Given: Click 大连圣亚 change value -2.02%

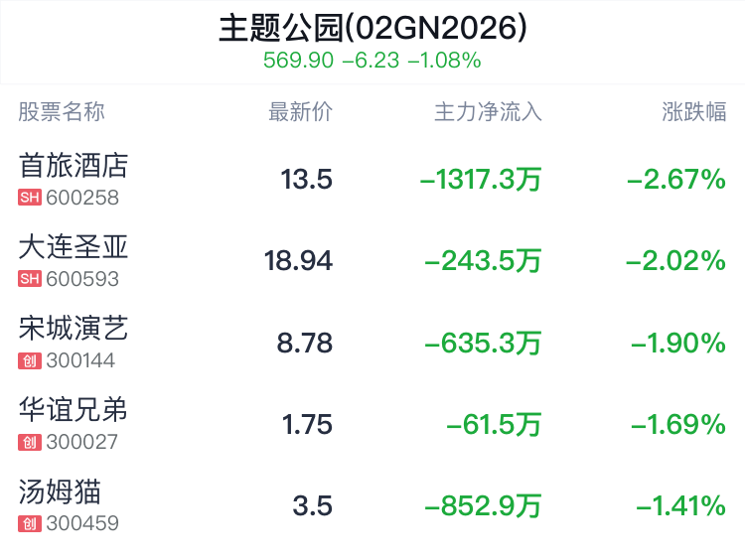Looking at the screenshot, I should 675,261.
